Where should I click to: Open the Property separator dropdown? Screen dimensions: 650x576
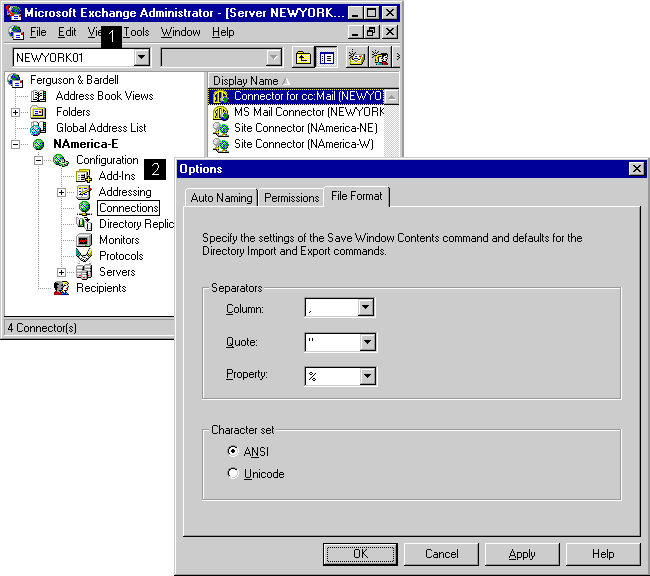coord(367,377)
